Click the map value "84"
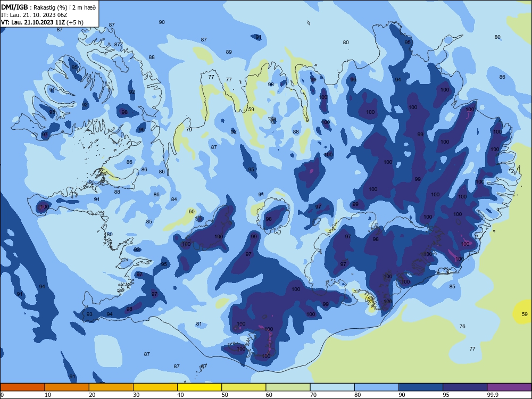 click(174, 199)
